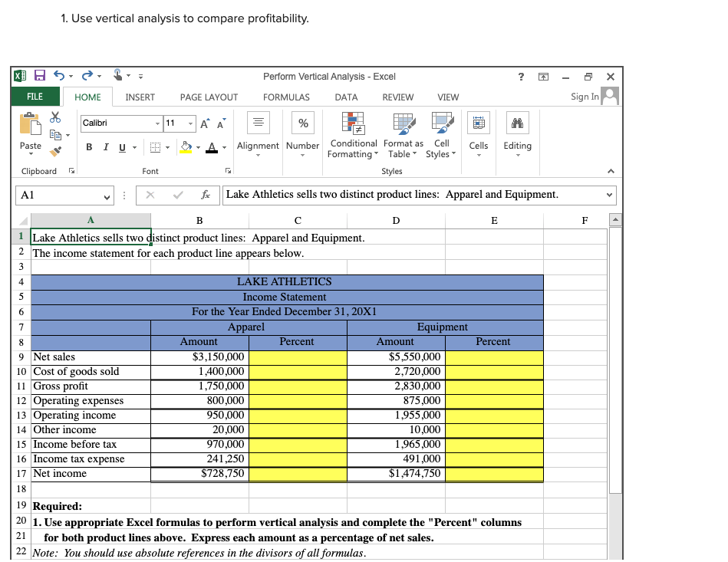Screen dimensions: 728x562
Task: Click the Undo arrow icon
Action: 59,75
